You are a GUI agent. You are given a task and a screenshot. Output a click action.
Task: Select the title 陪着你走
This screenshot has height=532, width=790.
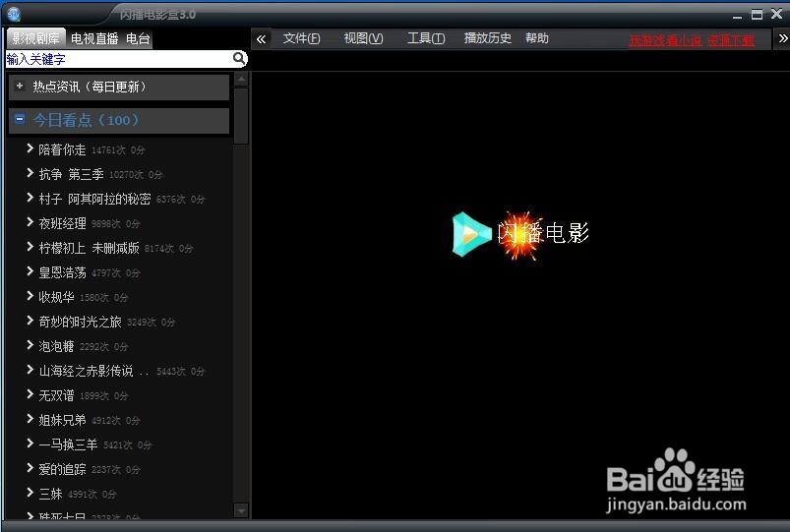(x=63, y=149)
